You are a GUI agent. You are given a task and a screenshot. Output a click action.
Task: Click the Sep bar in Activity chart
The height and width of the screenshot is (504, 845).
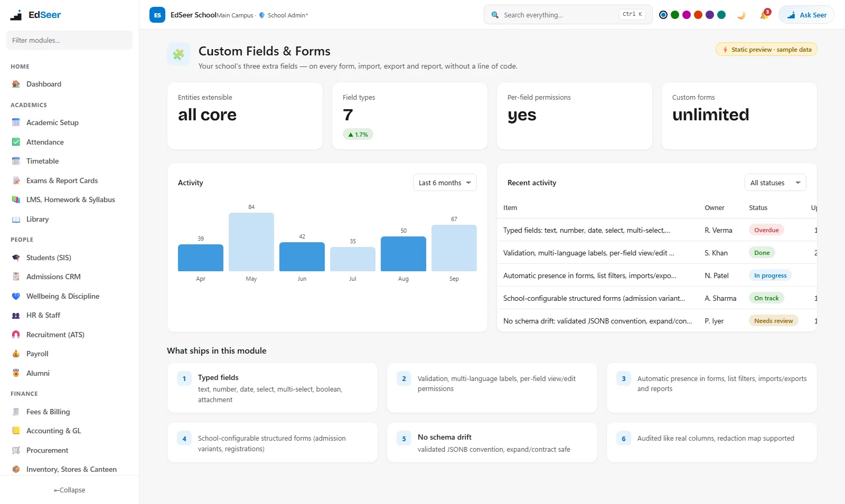454,248
